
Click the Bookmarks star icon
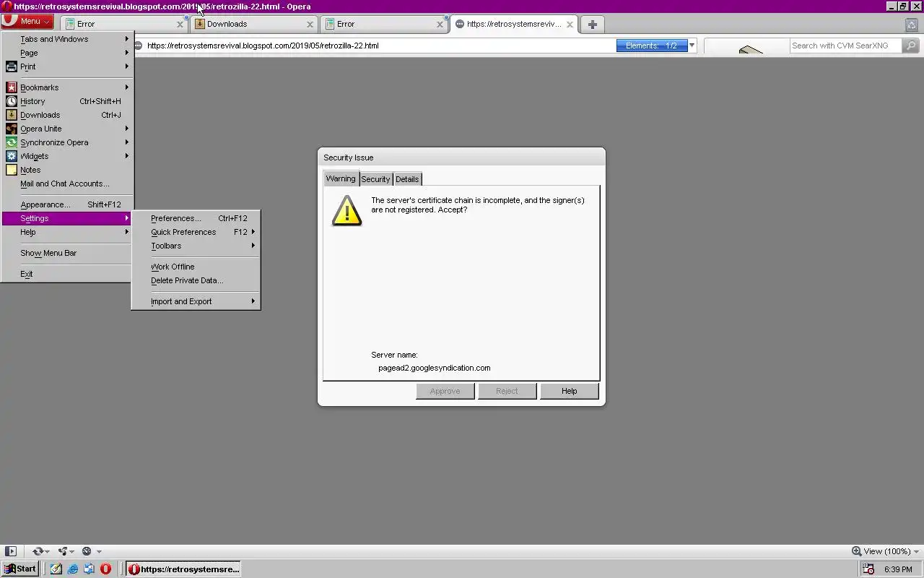(x=11, y=87)
